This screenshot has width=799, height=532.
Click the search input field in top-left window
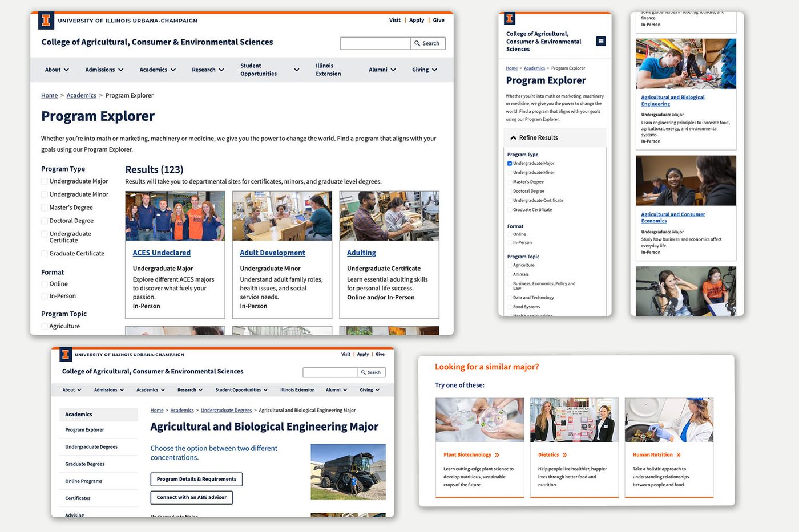375,43
